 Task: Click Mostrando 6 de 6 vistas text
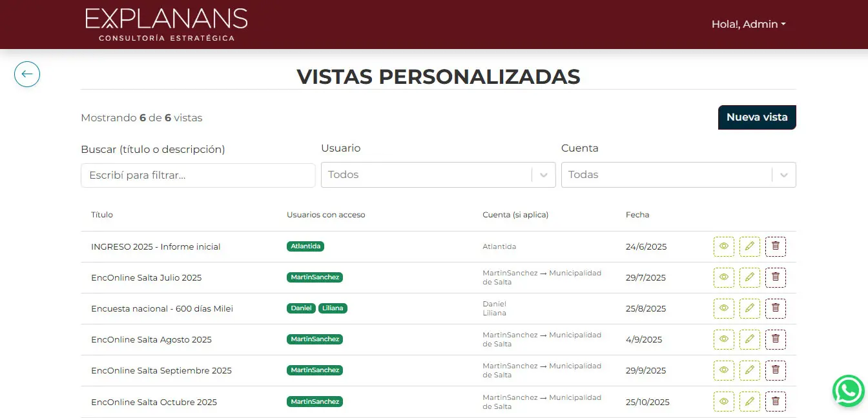pos(141,118)
